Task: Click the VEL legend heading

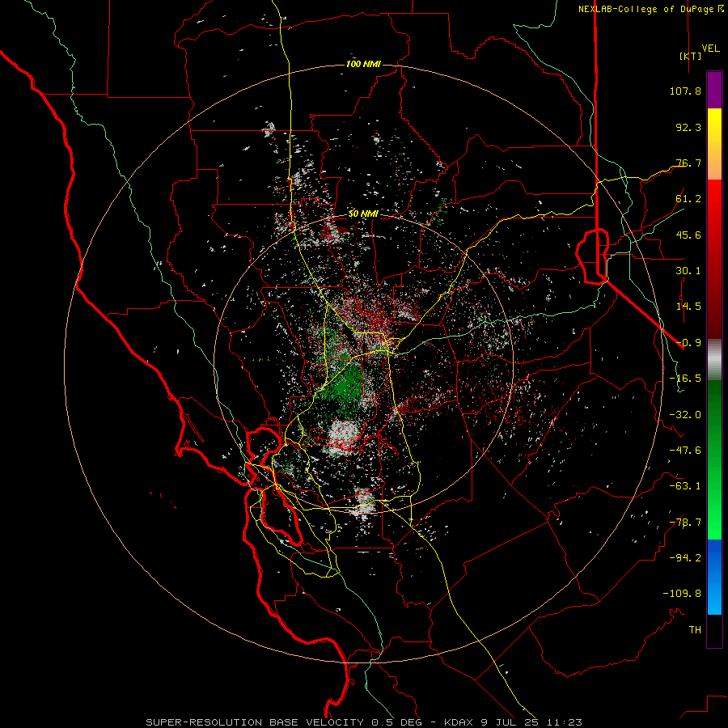Action: point(710,49)
